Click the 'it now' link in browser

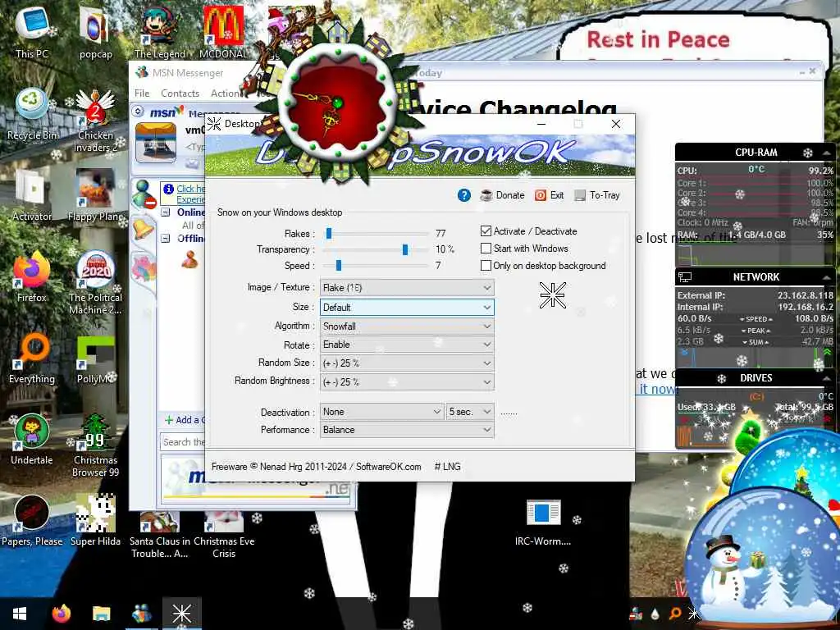click(658, 389)
